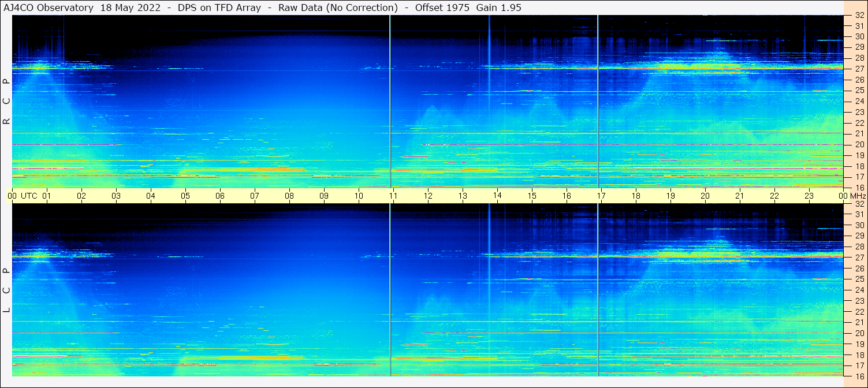Viewport: 868px width, 388px height.
Task: Click the 17 hour mark on the time axis
Action: click(601, 196)
